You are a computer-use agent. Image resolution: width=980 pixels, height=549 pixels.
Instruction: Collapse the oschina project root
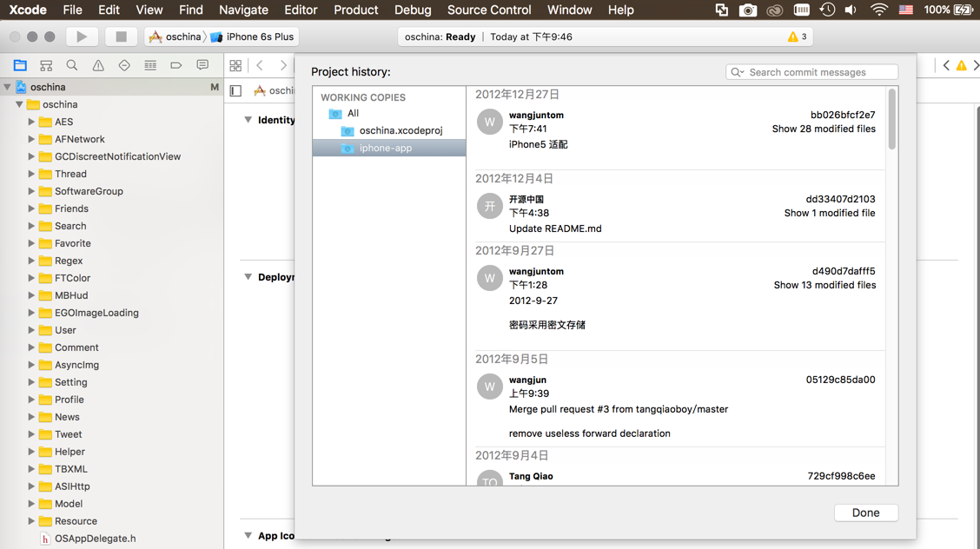tap(8, 87)
